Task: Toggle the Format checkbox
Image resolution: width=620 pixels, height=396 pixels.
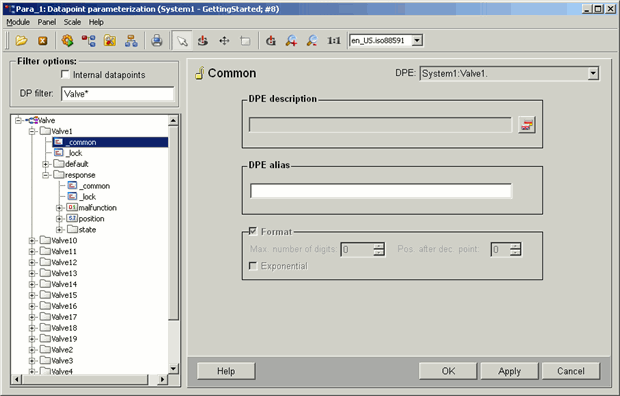Action: click(x=253, y=231)
